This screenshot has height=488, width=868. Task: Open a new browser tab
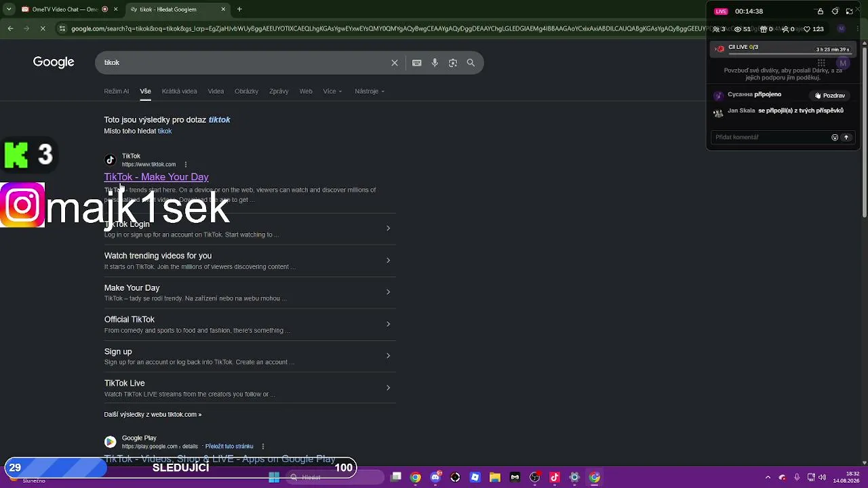click(239, 9)
